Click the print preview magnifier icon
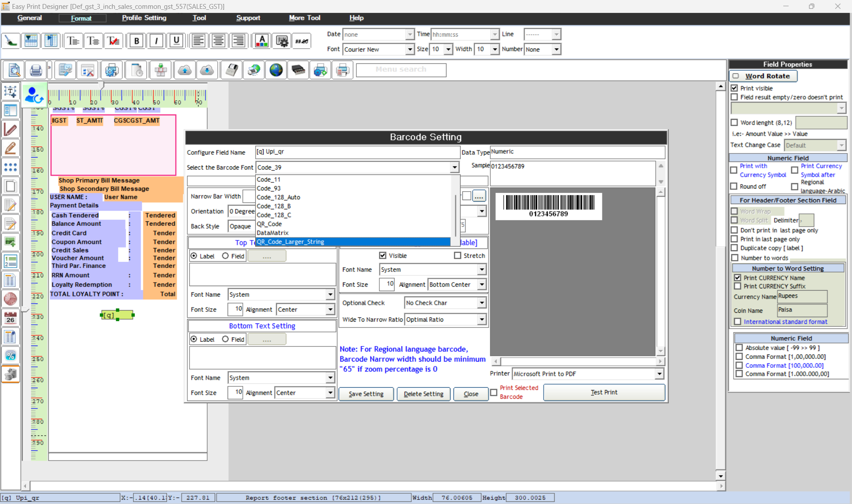 tap(14, 70)
